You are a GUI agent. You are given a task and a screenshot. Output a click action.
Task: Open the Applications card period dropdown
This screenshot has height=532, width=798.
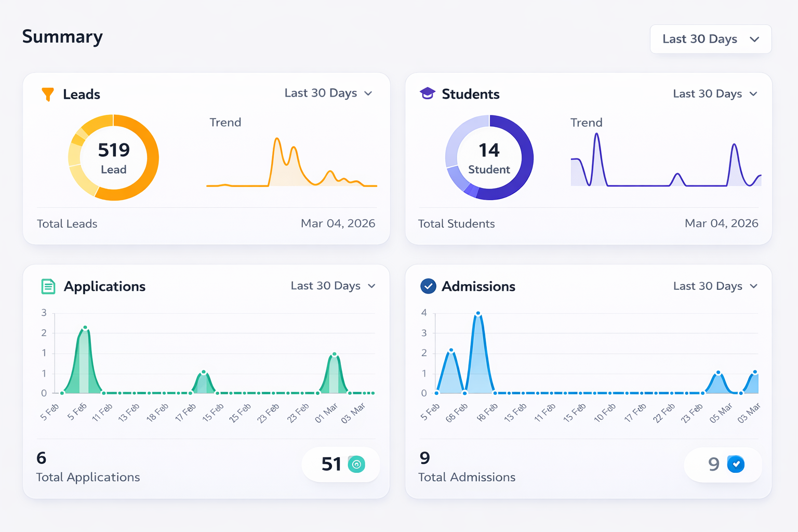[x=332, y=286]
